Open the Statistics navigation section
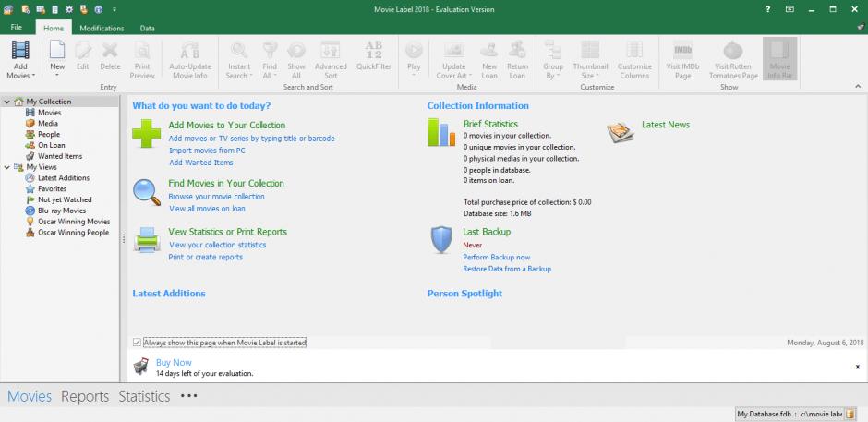The width and height of the screenshot is (868, 422). [144, 396]
